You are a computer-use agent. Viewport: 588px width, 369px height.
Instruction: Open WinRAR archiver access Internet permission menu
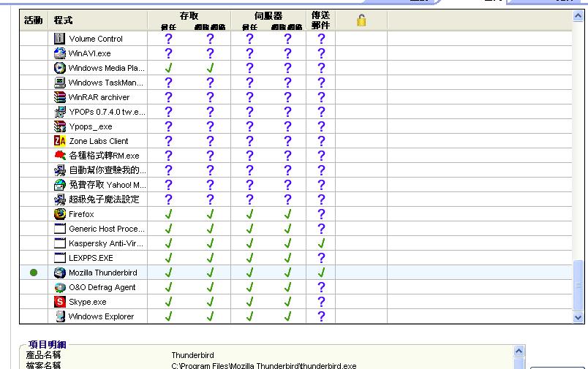[210, 97]
